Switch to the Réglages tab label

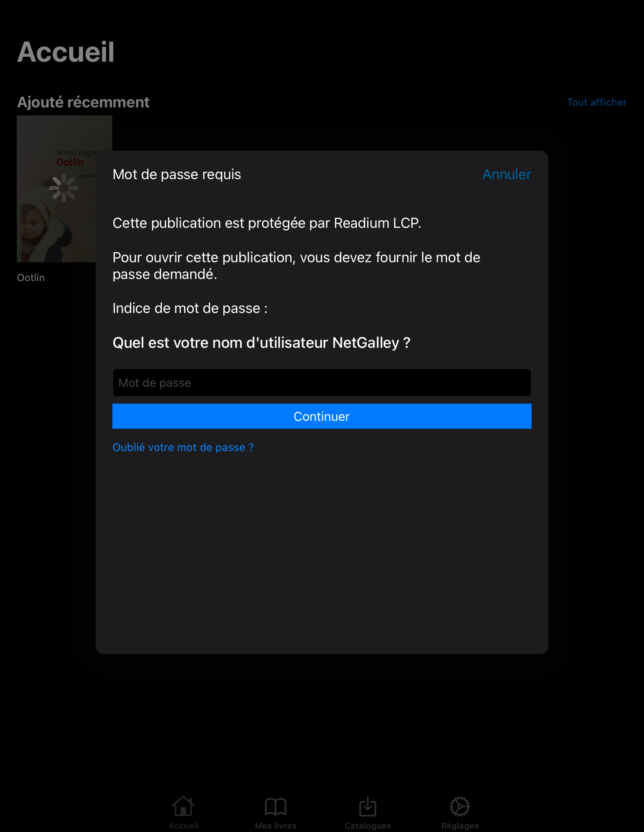pyautogui.click(x=460, y=825)
